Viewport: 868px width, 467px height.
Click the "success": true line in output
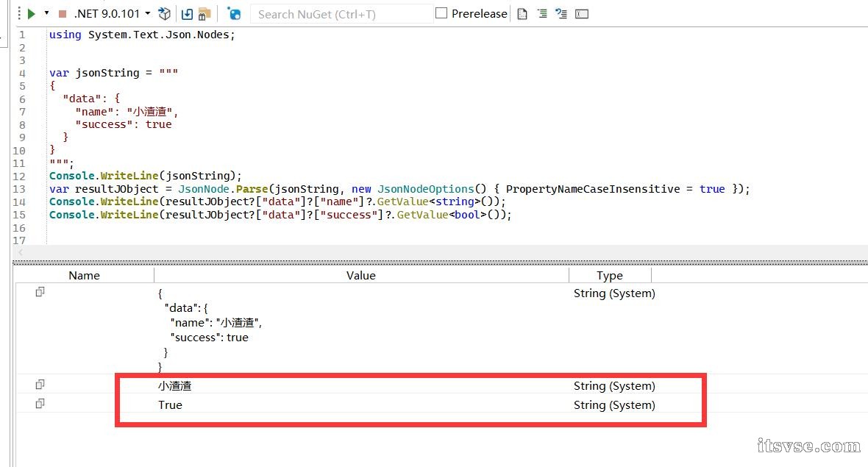(x=209, y=338)
